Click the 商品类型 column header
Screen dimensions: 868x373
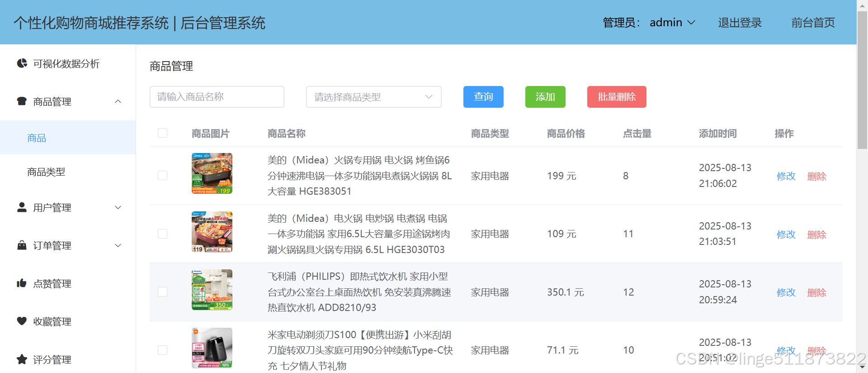click(490, 134)
